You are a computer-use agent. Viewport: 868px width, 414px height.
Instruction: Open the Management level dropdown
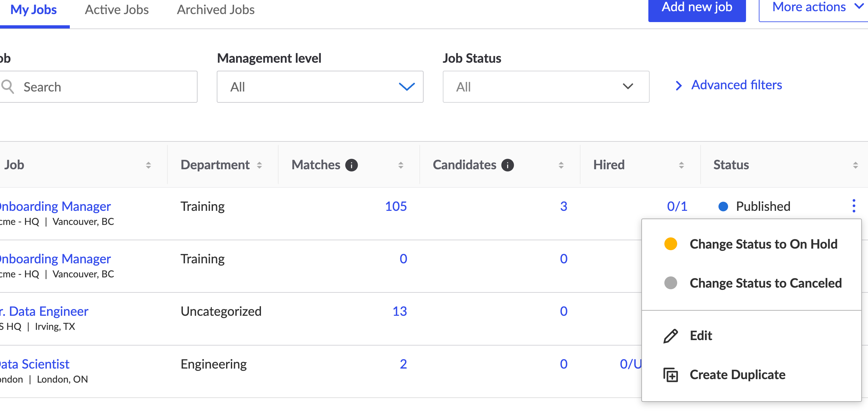pos(320,86)
